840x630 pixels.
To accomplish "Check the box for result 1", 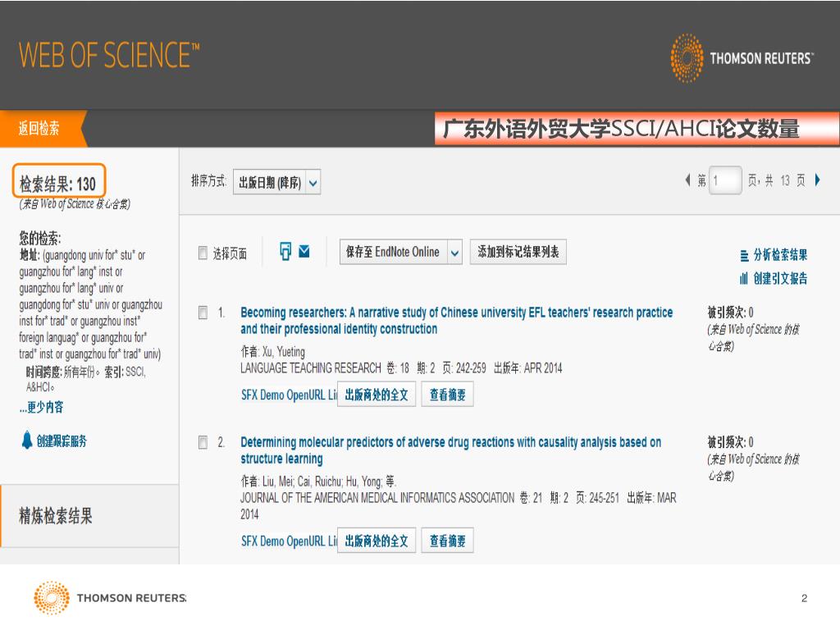I will 203,313.
